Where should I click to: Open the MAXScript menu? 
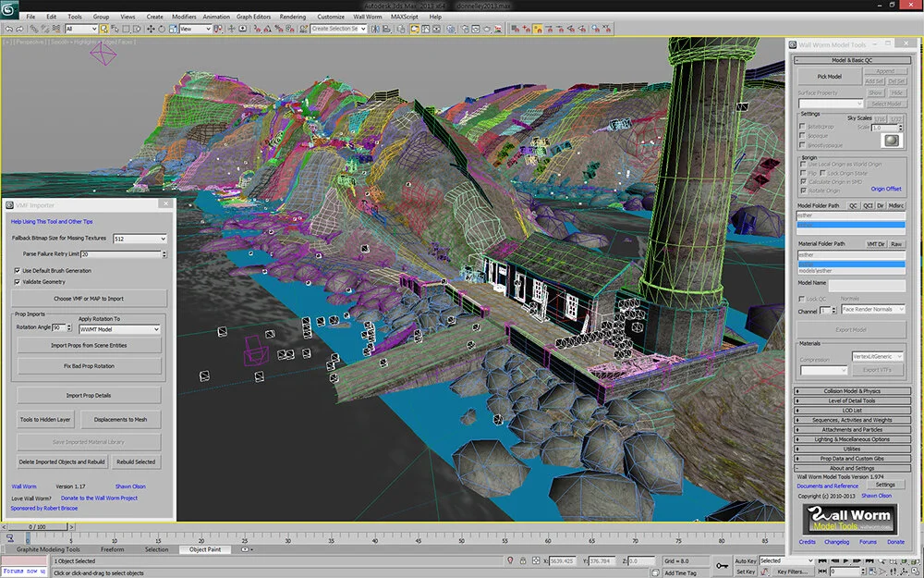pyautogui.click(x=405, y=17)
